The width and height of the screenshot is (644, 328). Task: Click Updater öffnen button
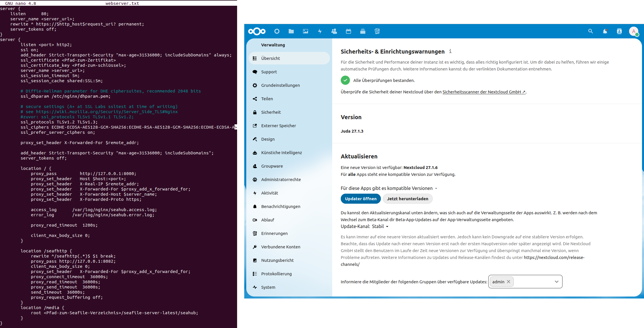click(x=361, y=199)
